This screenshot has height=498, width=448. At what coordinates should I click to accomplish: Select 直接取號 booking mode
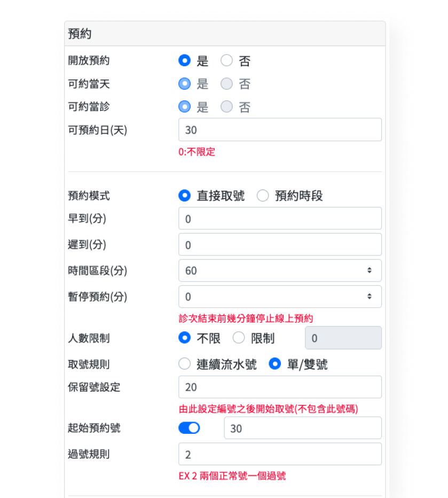click(184, 196)
